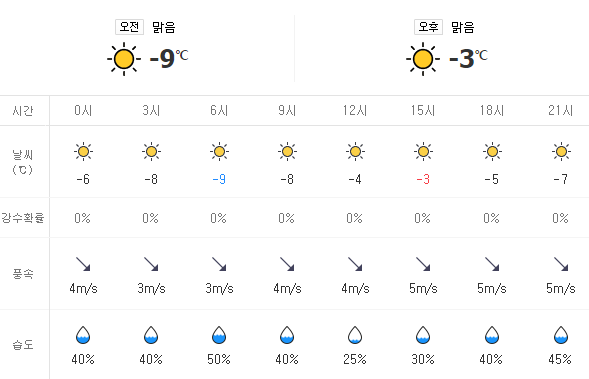The height and width of the screenshot is (379, 589).
Task: Click the 오전 label badge
Action: tap(129, 27)
